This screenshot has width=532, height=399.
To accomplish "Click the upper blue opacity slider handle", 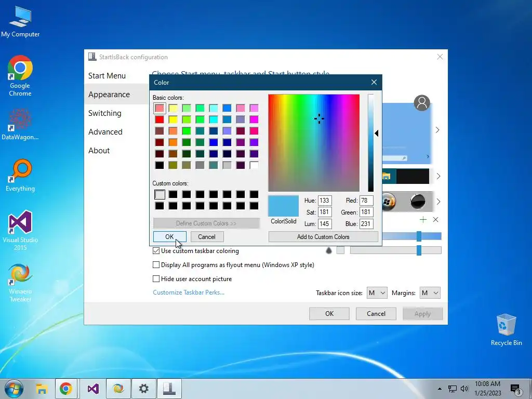I will [x=419, y=236].
